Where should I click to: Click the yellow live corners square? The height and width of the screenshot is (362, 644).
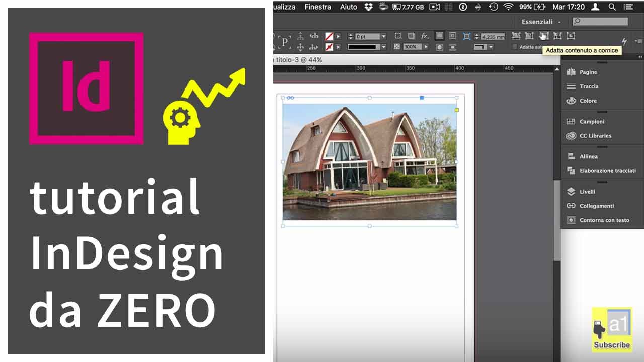(457, 110)
